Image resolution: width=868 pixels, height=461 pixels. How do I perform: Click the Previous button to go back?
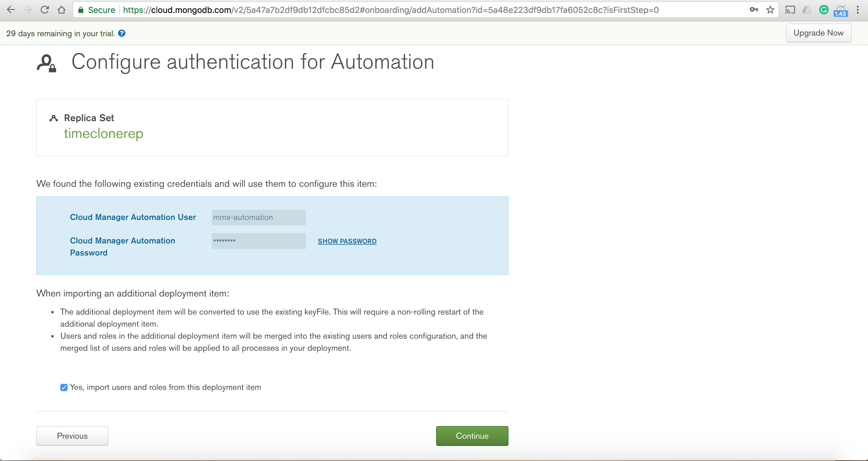click(72, 436)
